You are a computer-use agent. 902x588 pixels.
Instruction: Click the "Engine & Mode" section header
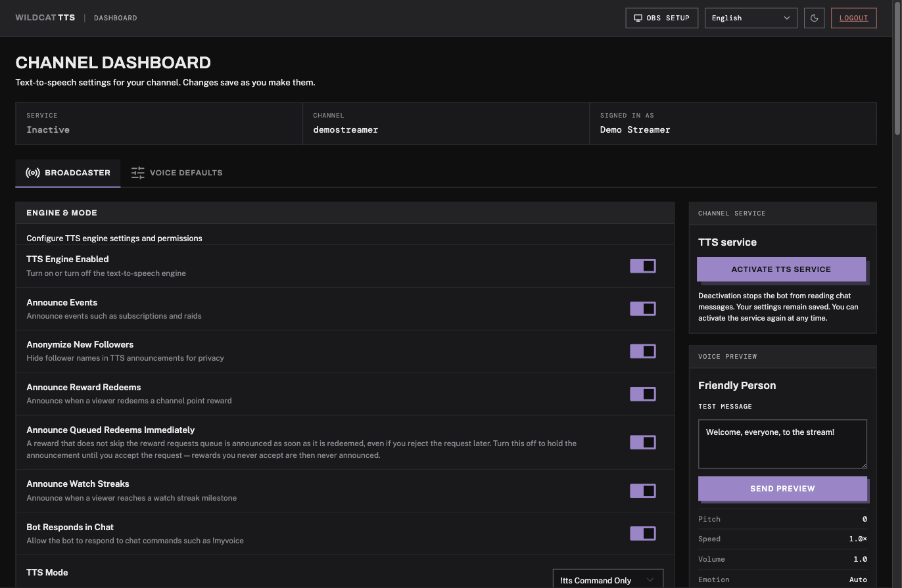point(62,213)
